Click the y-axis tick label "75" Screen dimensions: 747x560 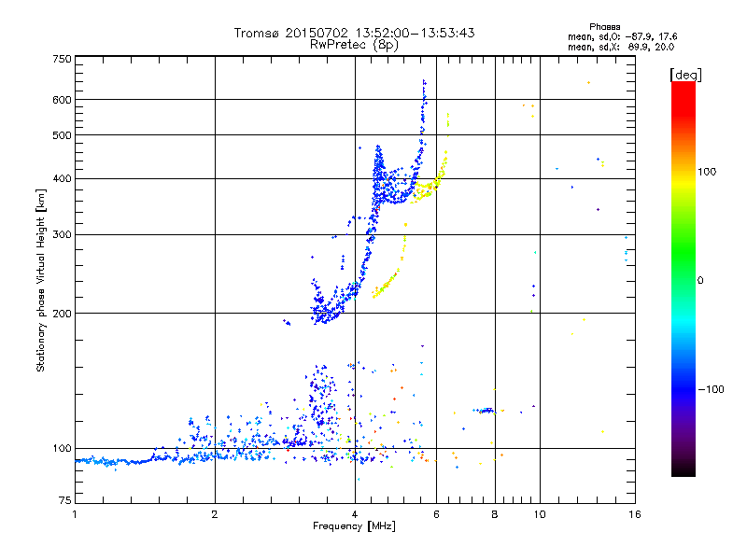click(65, 500)
